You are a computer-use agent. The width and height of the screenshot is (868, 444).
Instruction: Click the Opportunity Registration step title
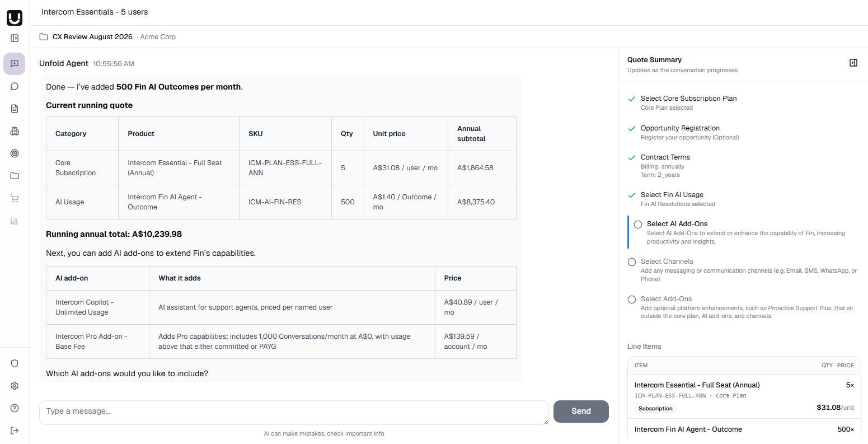coord(680,128)
